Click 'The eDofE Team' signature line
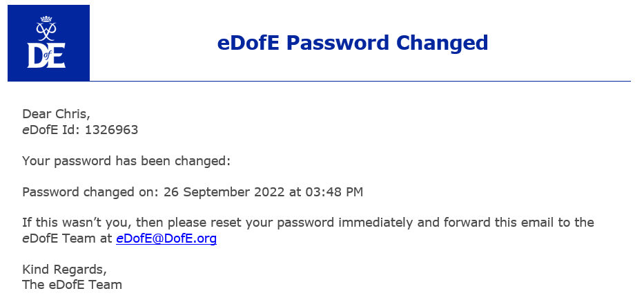Viewport: 644px width, 300px height. pyautogui.click(x=72, y=285)
